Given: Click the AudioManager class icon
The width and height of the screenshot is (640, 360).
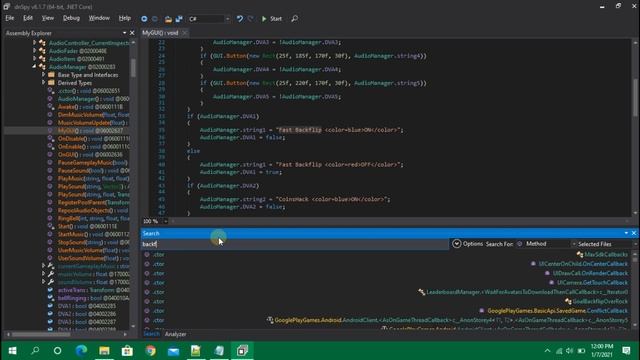Looking at the screenshot, I should click(42, 67).
